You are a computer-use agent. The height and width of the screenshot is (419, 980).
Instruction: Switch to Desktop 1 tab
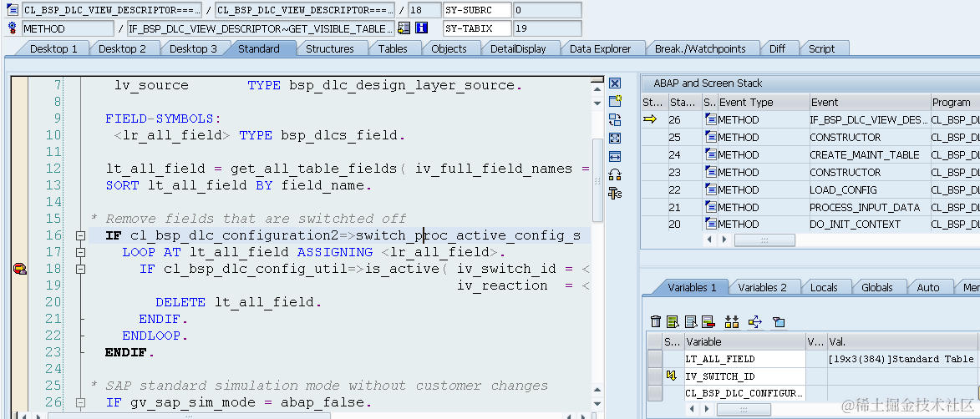click(x=53, y=48)
